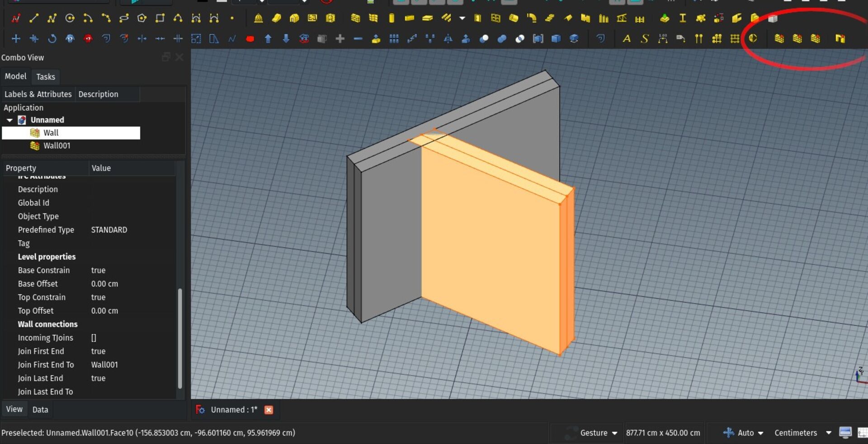This screenshot has width=868, height=444.
Task: Click the Arch Building house icon
Action: [x=294, y=19]
